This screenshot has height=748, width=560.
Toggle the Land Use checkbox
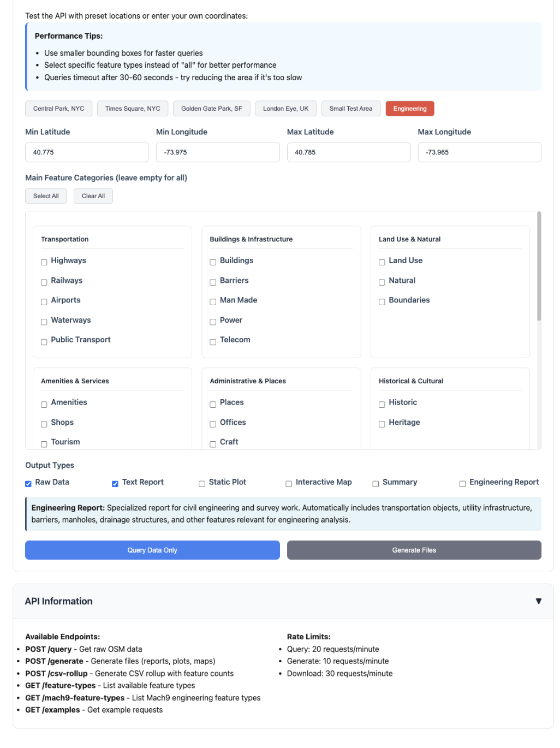pos(382,262)
